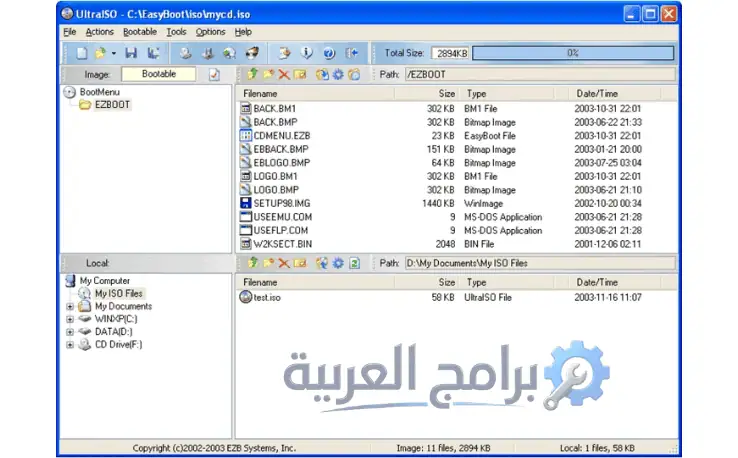
Task: Delete selected file with image pane red X
Action: 284,74
